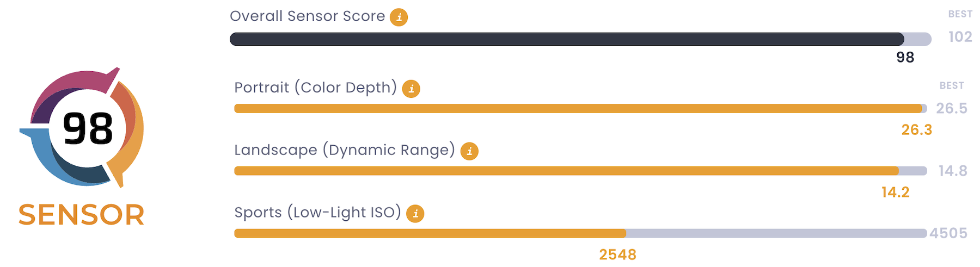The image size is (980, 267).
Task: Click the 14.2 dynamic range value
Action: [896, 193]
